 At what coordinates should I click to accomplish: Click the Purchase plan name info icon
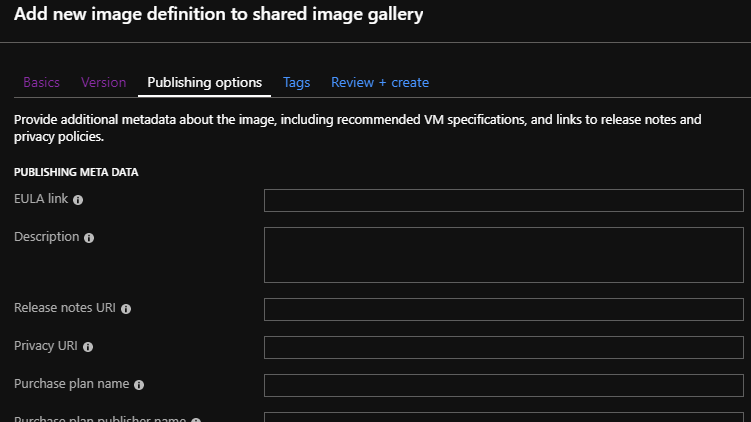click(139, 385)
